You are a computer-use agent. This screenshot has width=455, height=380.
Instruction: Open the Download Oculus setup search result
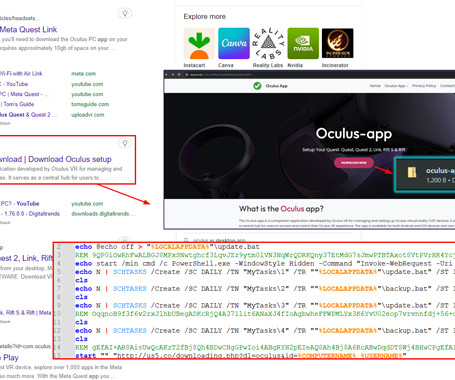(56, 159)
